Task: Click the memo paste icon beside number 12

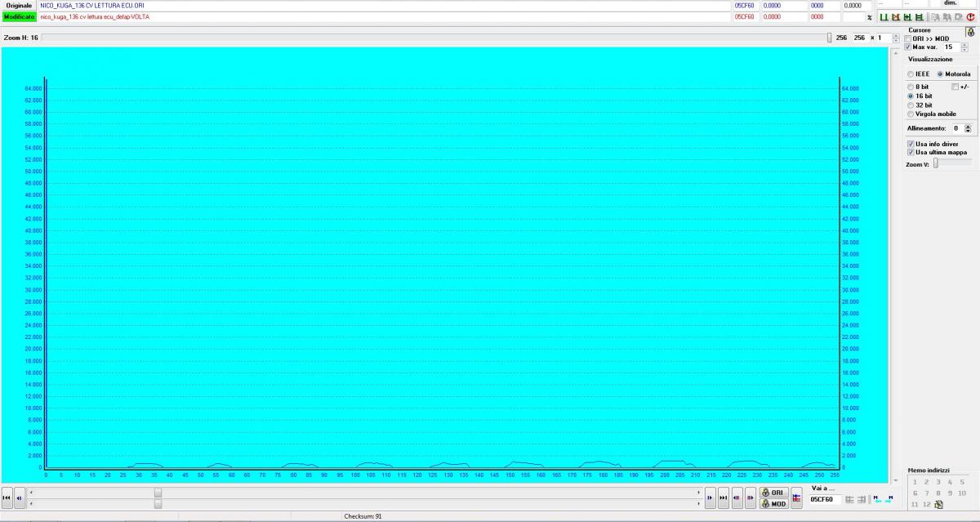Action: [x=938, y=504]
